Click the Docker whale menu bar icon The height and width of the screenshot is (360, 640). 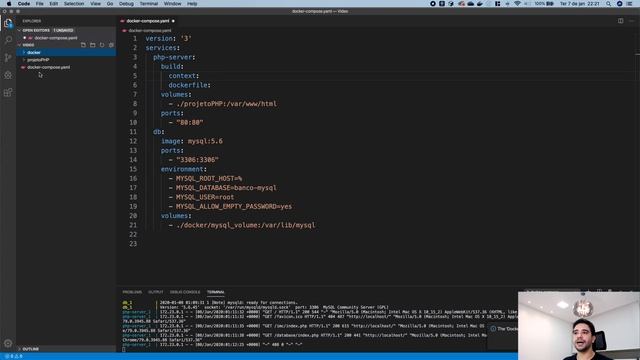pyautogui.click(x=480, y=4)
